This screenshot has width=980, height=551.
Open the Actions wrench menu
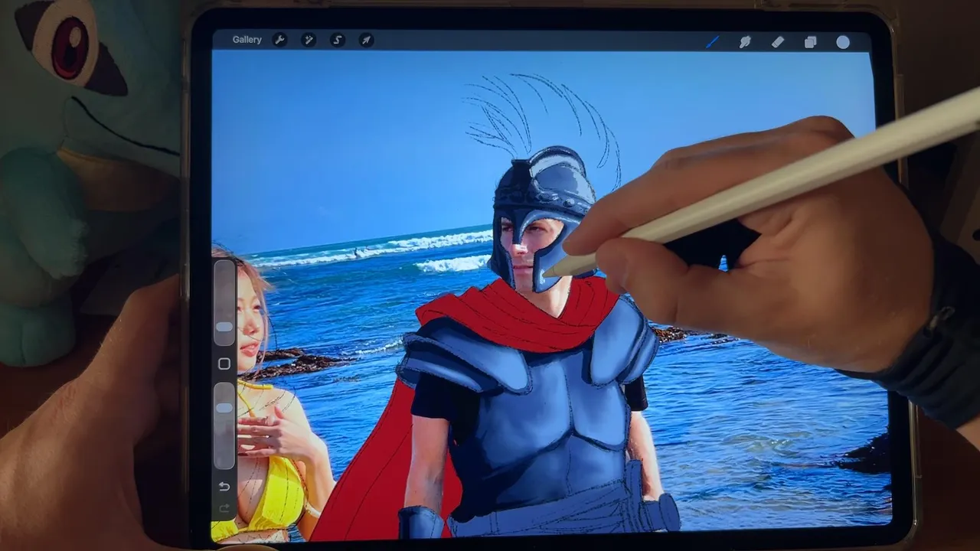pos(279,40)
